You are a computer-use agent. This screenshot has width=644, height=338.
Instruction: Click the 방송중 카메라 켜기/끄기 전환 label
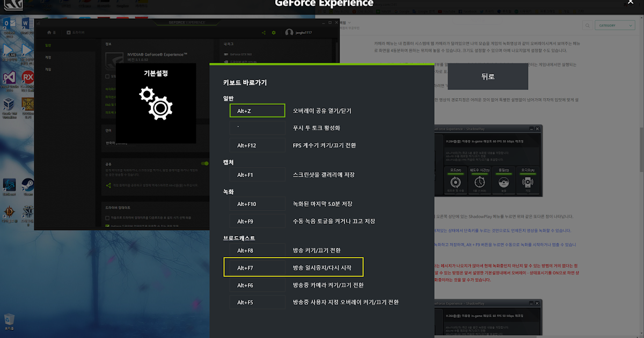click(x=328, y=285)
